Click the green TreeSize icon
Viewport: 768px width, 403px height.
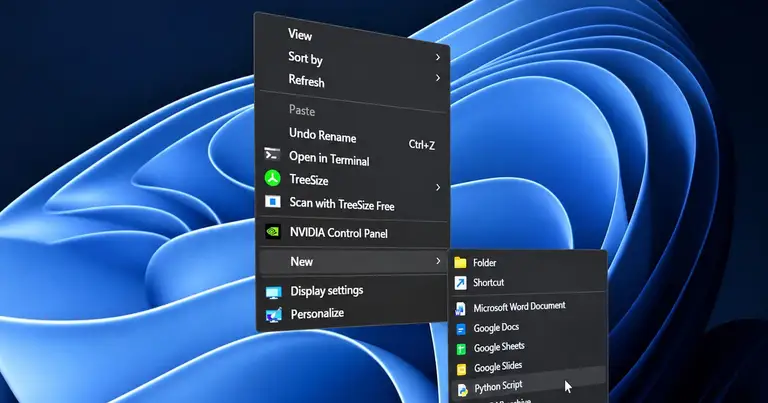click(273, 178)
